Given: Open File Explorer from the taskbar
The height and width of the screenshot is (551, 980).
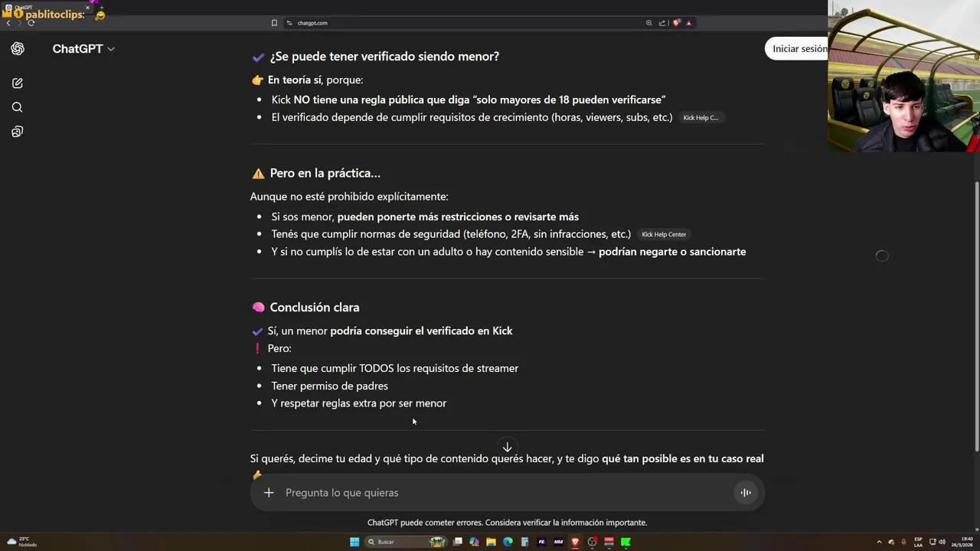Looking at the screenshot, I should click(x=491, y=542).
